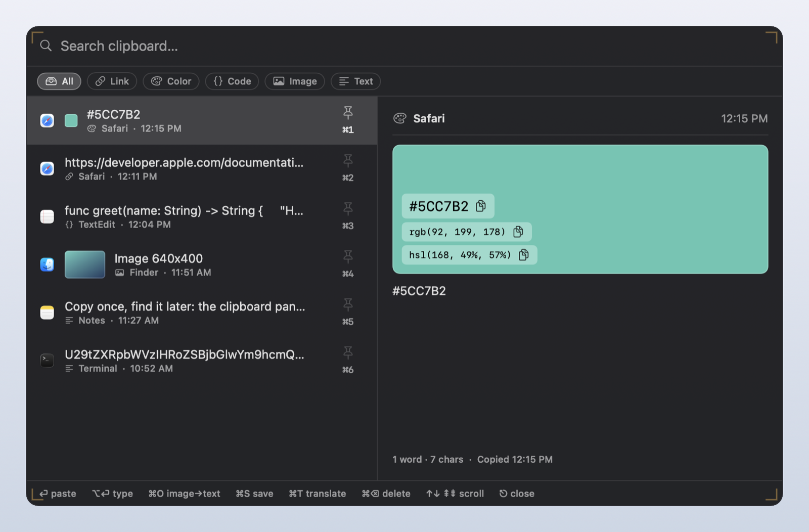Click the Safari source label in preview
The width and height of the screenshot is (809, 532).
pyautogui.click(x=429, y=118)
